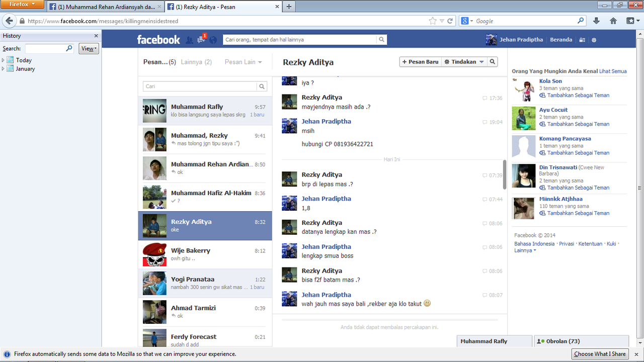Open the Pesan (5) inbox tab
This screenshot has width=644, height=362.
tap(159, 62)
